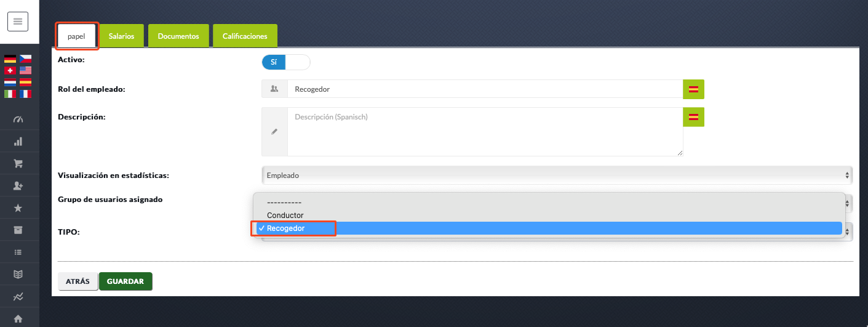The height and width of the screenshot is (327, 868).
Task: Click TIPO select arrow
Action: point(849,232)
